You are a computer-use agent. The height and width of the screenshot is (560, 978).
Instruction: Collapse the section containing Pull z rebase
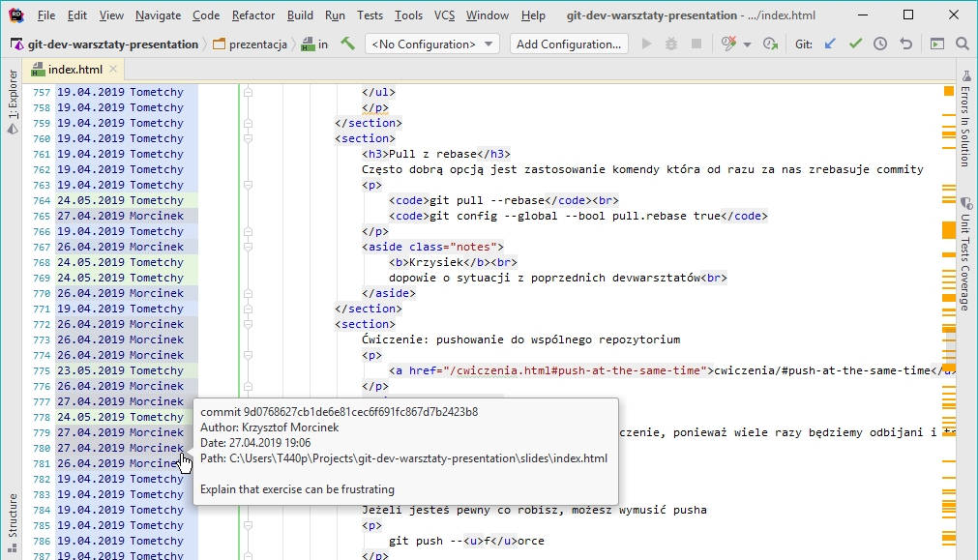tap(248, 138)
